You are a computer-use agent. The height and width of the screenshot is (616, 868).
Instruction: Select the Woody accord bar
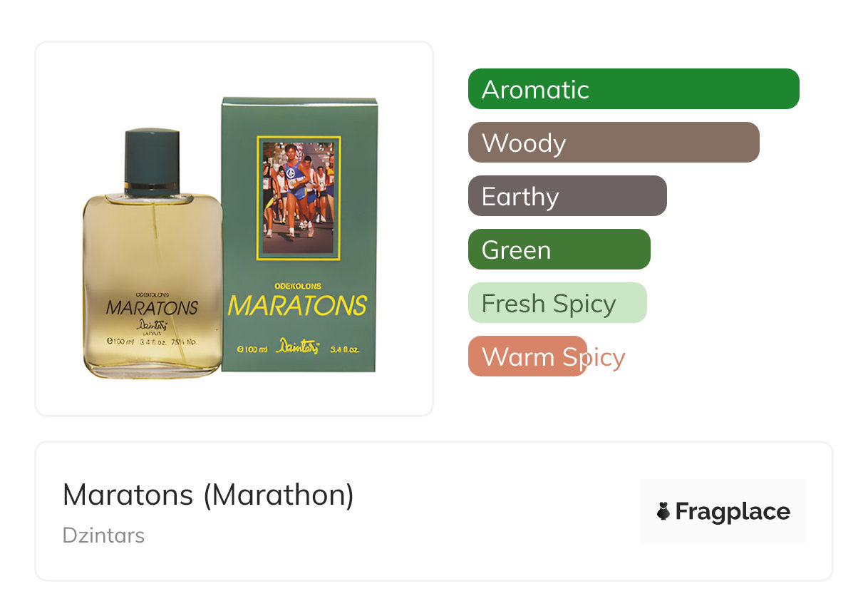614,143
